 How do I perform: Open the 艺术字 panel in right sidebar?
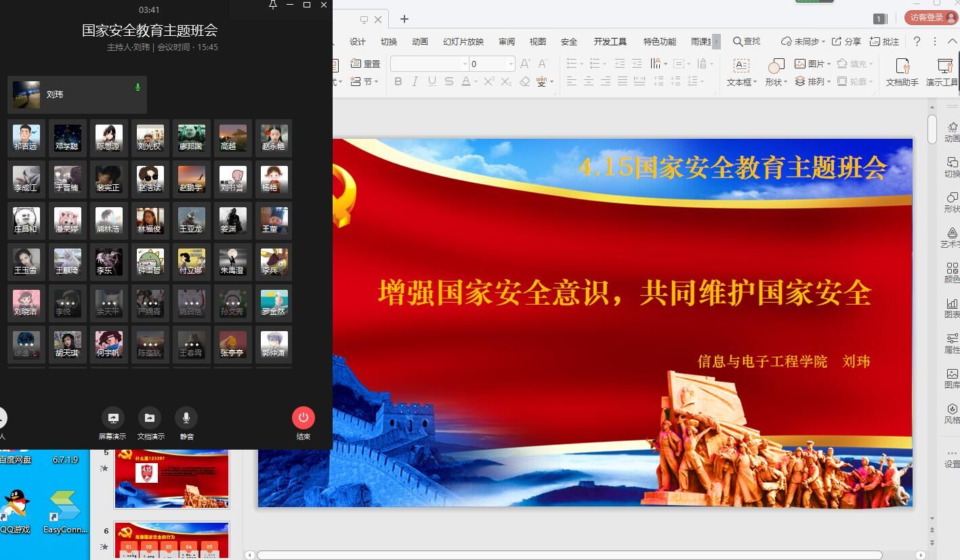[x=952, y=237]
